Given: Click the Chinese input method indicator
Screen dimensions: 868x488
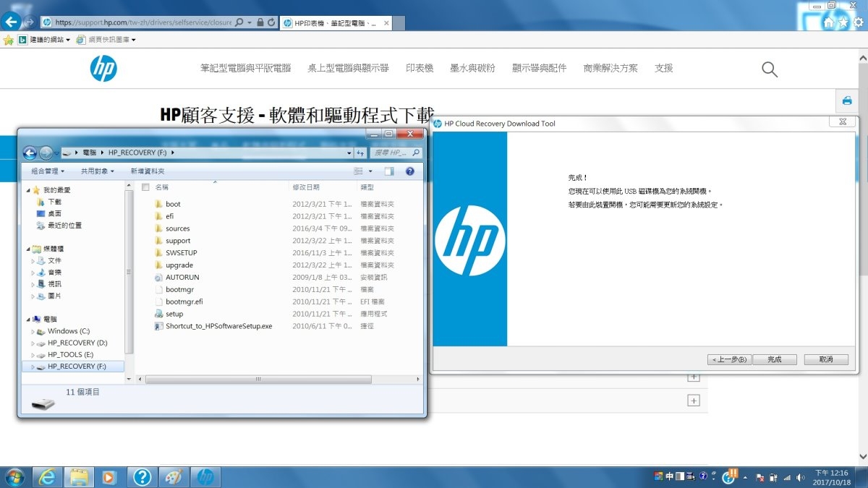Looking at the screenshot, I should click(669, 476).
